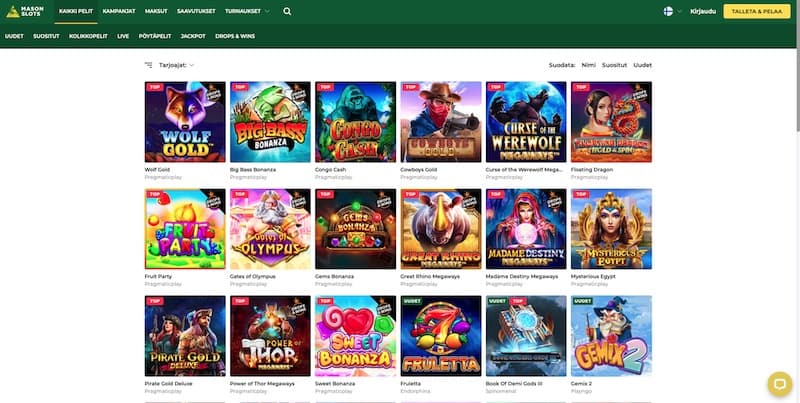Viewport: 800px width, 403px height.
Task: Open the Power of Thor Megaways thumbnail
Action: (x=270, y=336)
